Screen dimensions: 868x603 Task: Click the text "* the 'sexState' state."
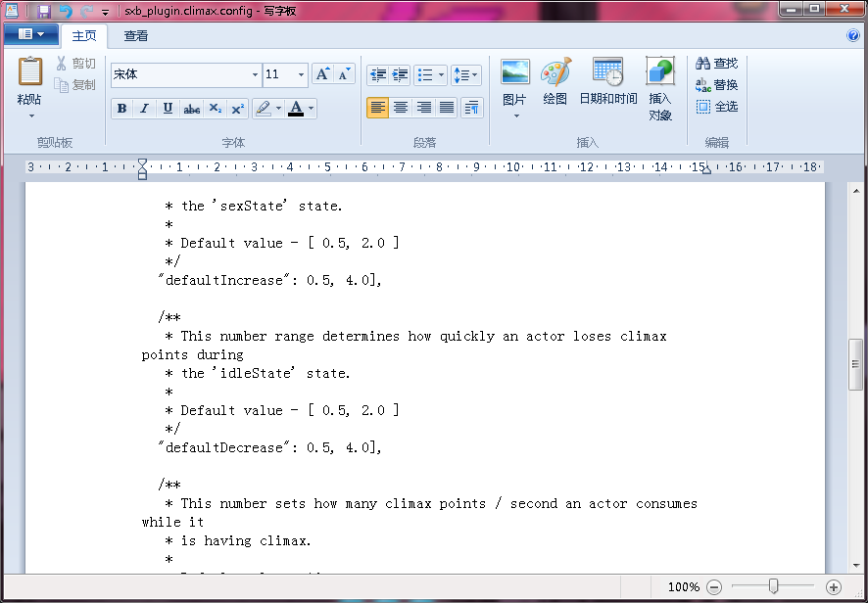click(254, 206)
